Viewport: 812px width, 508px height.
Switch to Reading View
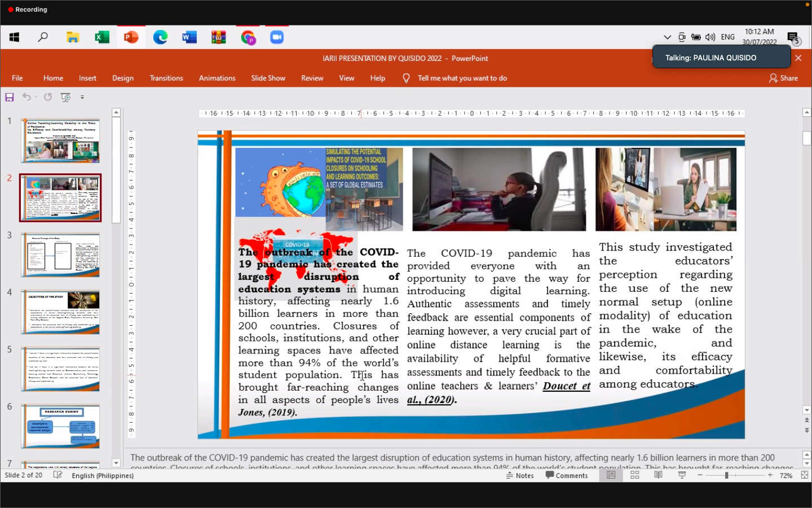(x=658, y=475)
